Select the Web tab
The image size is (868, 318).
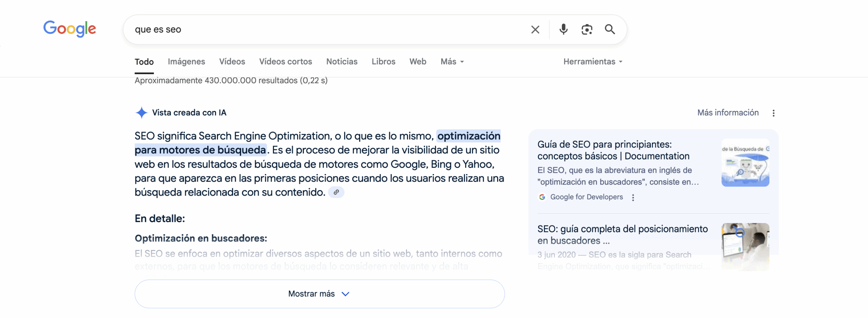click(418, 62)
